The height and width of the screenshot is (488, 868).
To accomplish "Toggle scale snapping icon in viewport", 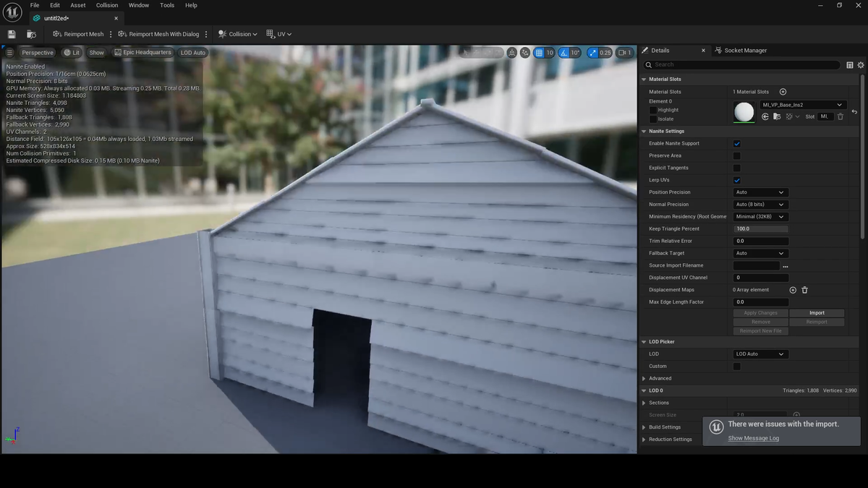I will 592,53.
